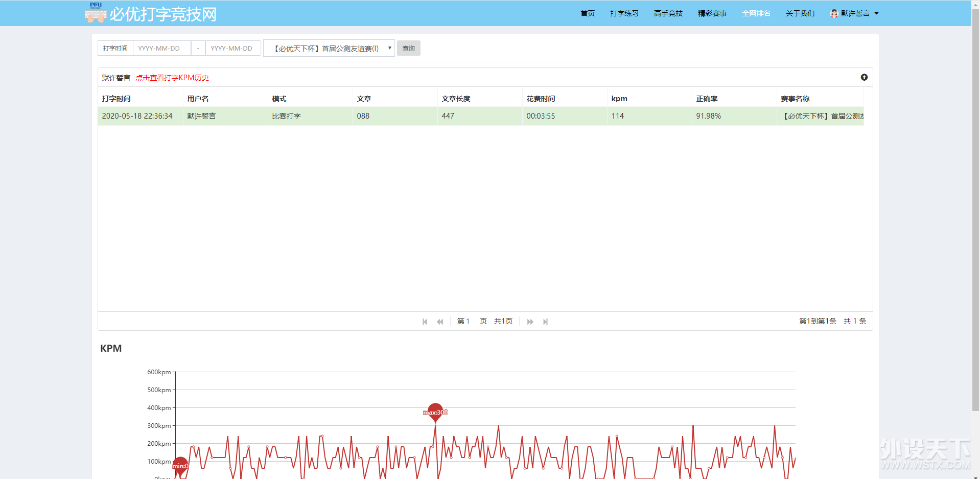
Task: Sort by the 赛事名称 column header
Action: [x=820, y=99]
